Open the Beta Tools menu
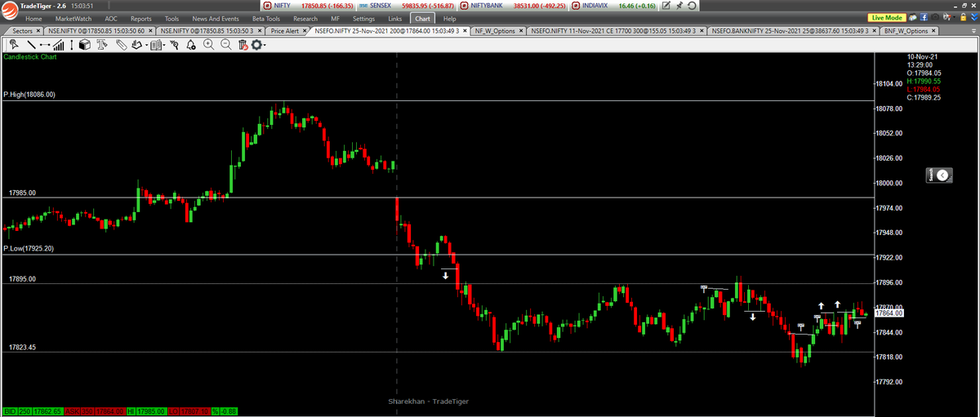 coord(266,18)
